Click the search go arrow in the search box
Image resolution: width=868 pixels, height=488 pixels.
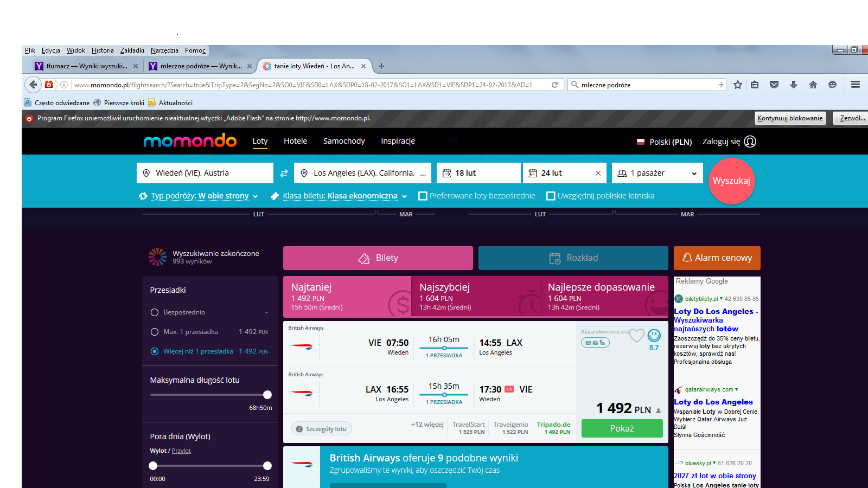[x=720, y=85]
